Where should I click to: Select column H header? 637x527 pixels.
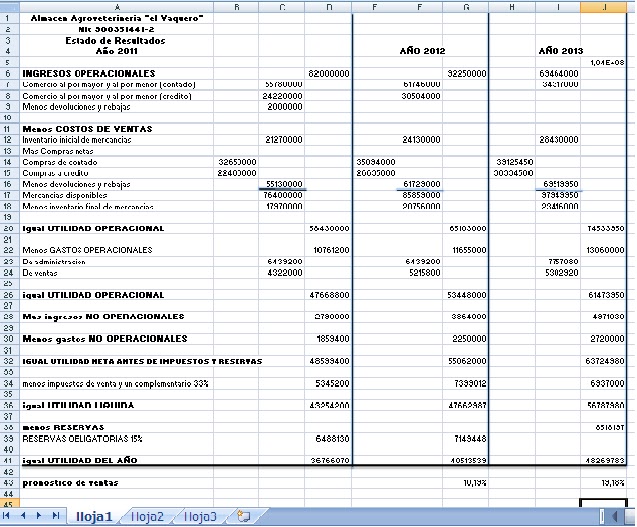click(x=512, y=7)
